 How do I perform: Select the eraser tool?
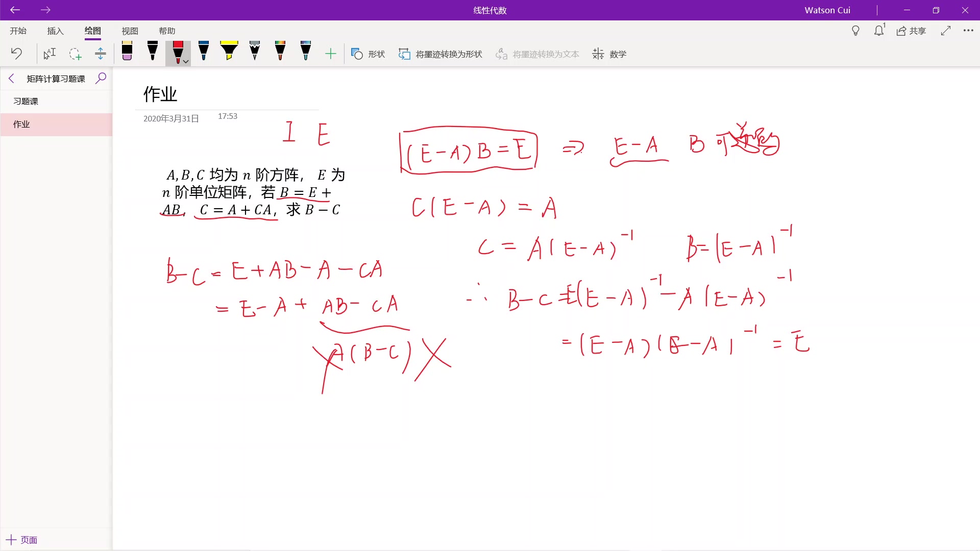pyautogui.click(x=127, y=51)
